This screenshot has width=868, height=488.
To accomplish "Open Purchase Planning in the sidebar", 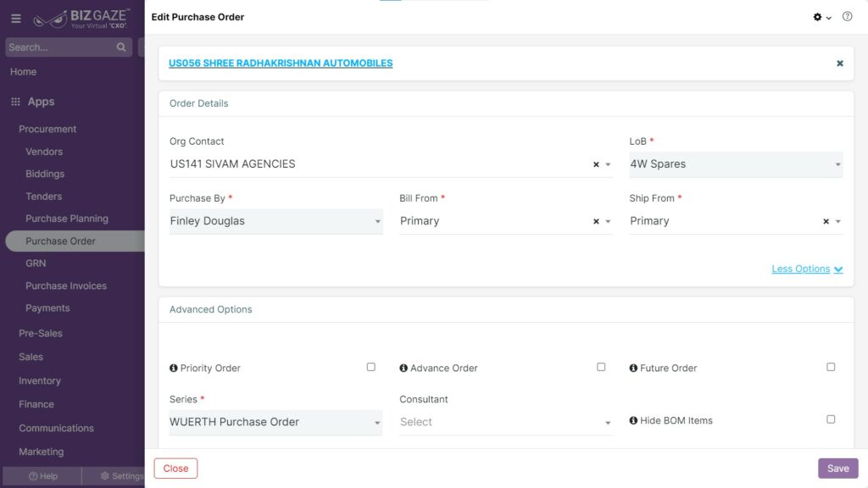I will tap(67, 219).
